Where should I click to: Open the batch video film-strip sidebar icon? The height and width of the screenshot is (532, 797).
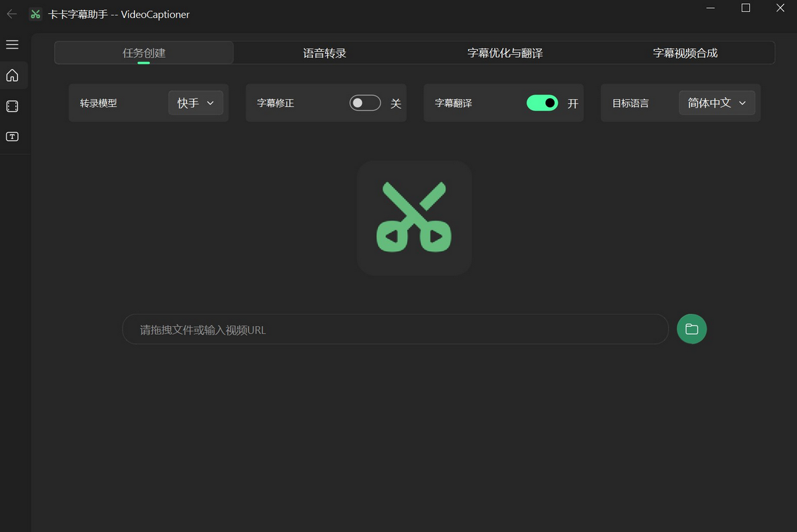(12, 106)
